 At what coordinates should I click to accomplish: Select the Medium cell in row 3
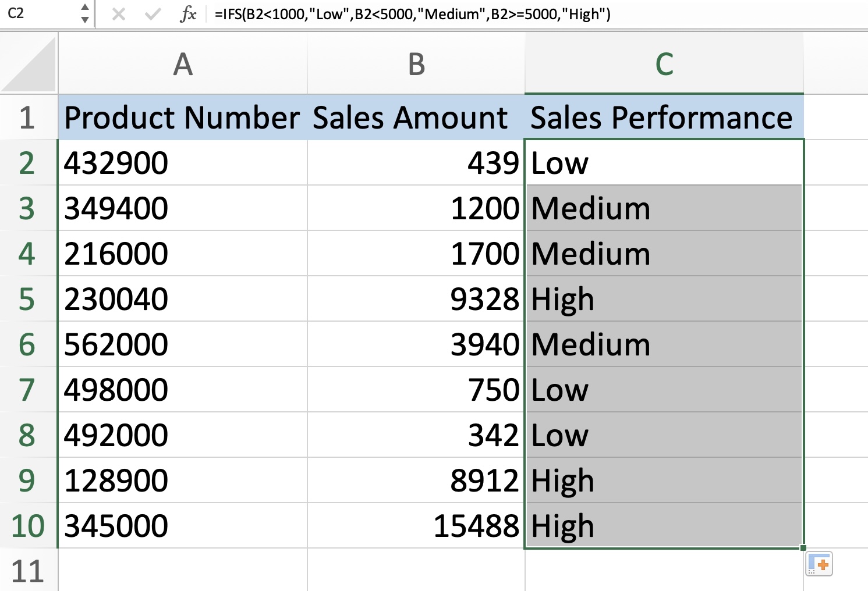[664, 208]
